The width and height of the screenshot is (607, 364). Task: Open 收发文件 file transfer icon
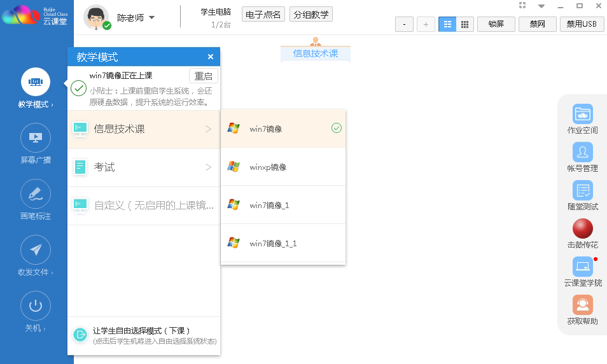(x=36, y=249)
